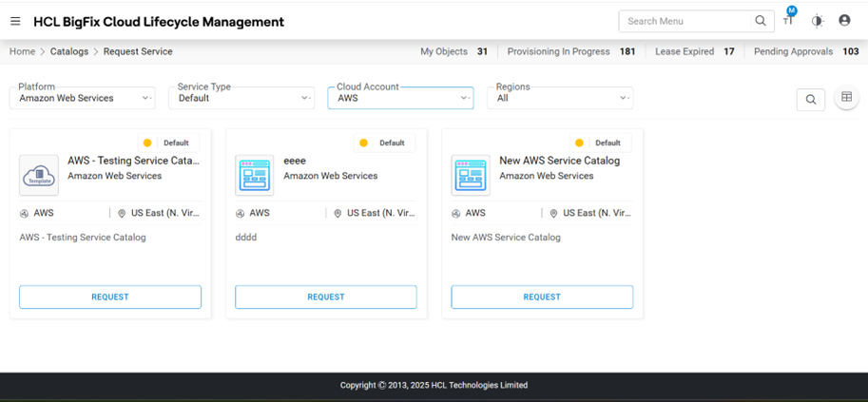Click the AWS account icon on eeee card
This screenshot has height=402, width=868.
[240, 213]
